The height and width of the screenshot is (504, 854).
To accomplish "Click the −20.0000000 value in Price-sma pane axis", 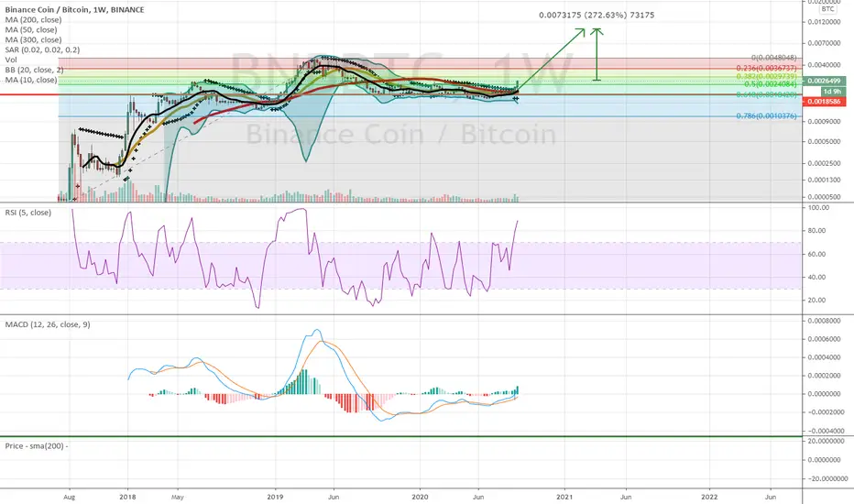I will (x=827, y=479).
